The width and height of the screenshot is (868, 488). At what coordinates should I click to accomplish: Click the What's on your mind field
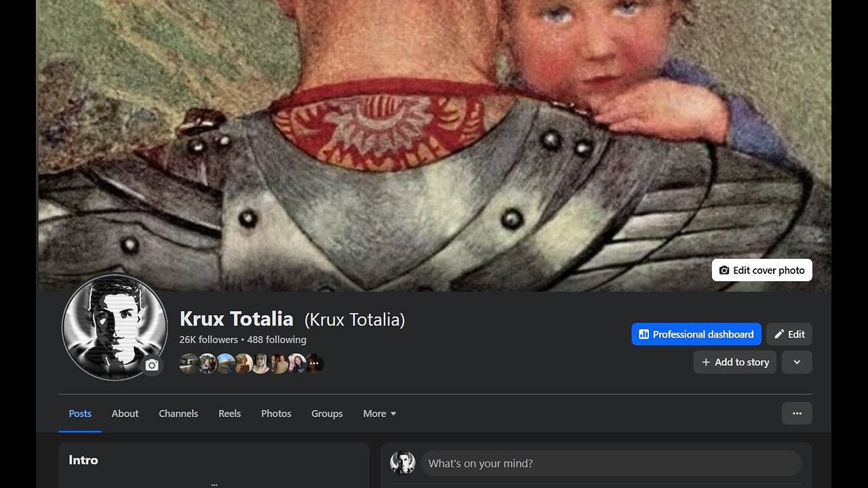point(611,464)
